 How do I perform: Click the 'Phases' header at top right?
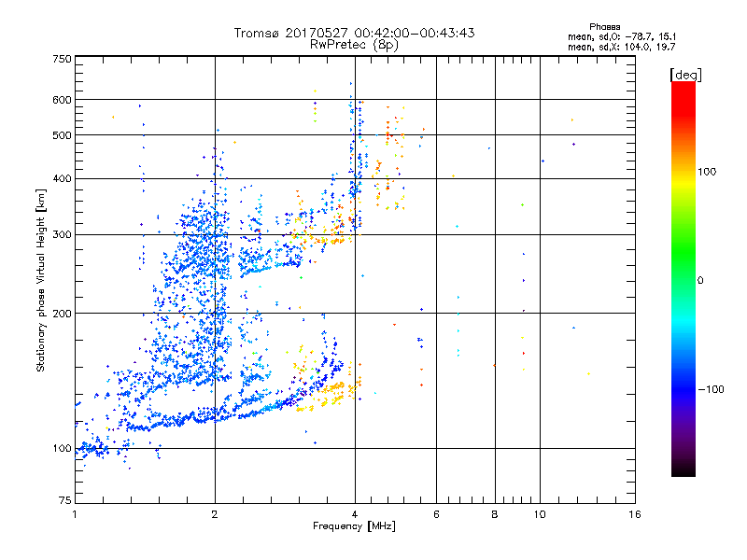click(x=604, y=27)
